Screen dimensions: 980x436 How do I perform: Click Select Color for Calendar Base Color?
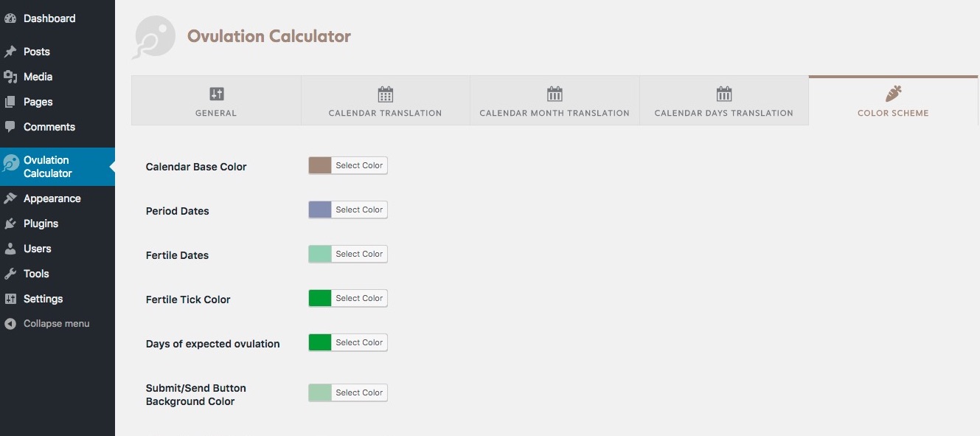[359, 166]
